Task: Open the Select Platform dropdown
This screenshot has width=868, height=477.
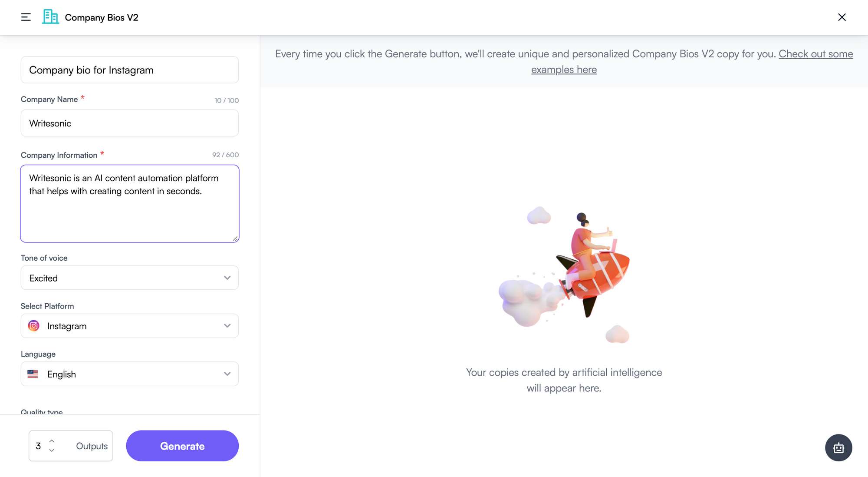Action: click(129, 325)
